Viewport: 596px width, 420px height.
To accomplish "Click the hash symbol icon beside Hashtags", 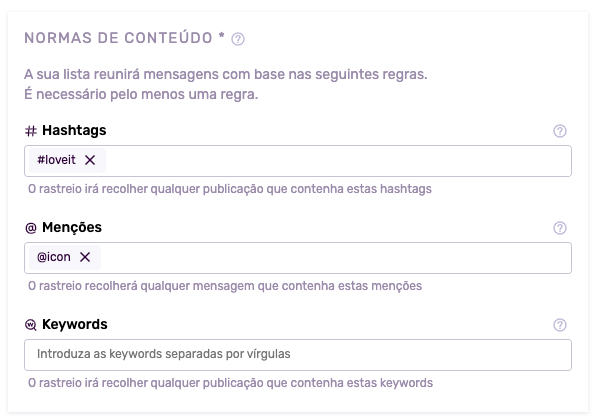I will pos(31,131).
